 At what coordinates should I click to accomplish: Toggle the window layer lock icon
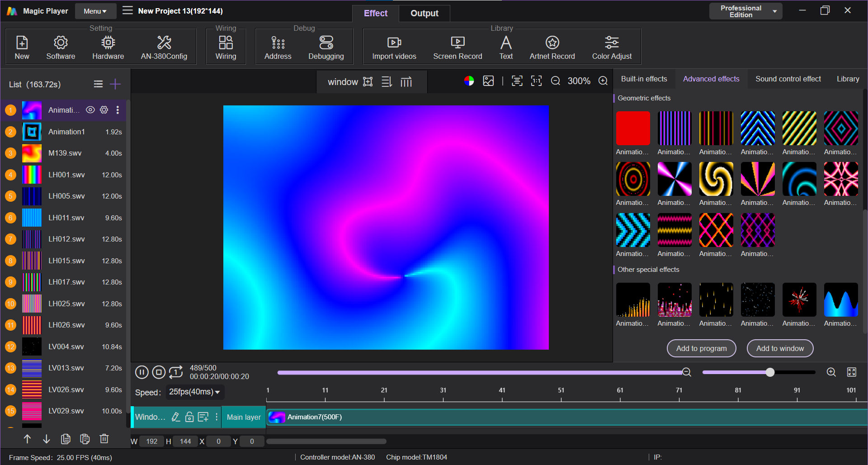[189, 417]
